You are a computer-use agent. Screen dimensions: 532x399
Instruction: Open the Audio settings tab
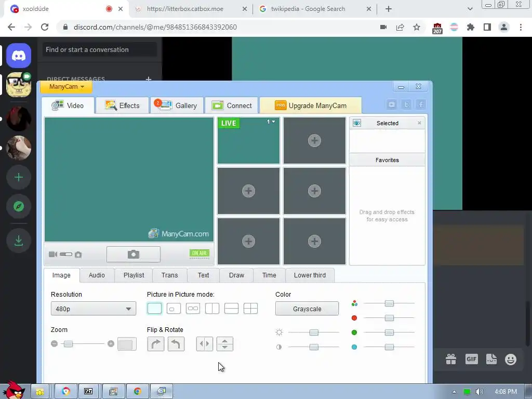click(97, 275)
